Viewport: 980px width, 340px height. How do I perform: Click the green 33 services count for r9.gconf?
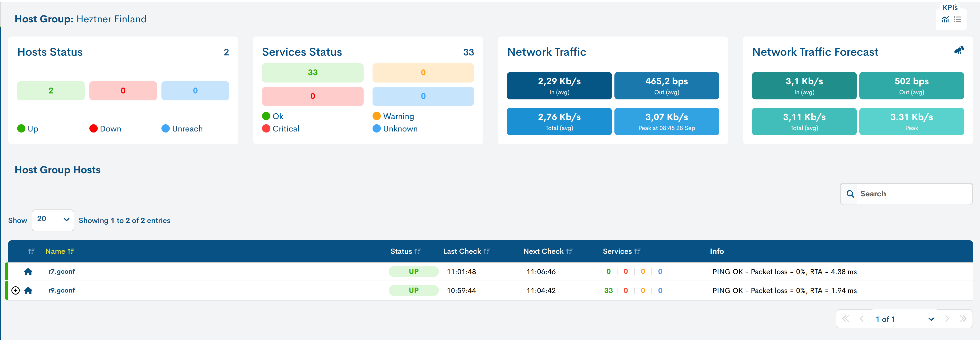(608, 291)
